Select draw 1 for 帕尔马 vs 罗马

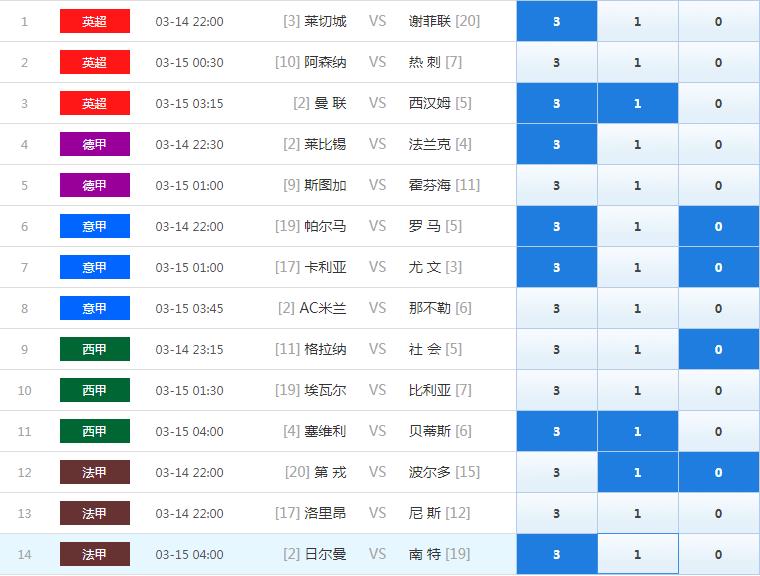click(x=637, y=226)
